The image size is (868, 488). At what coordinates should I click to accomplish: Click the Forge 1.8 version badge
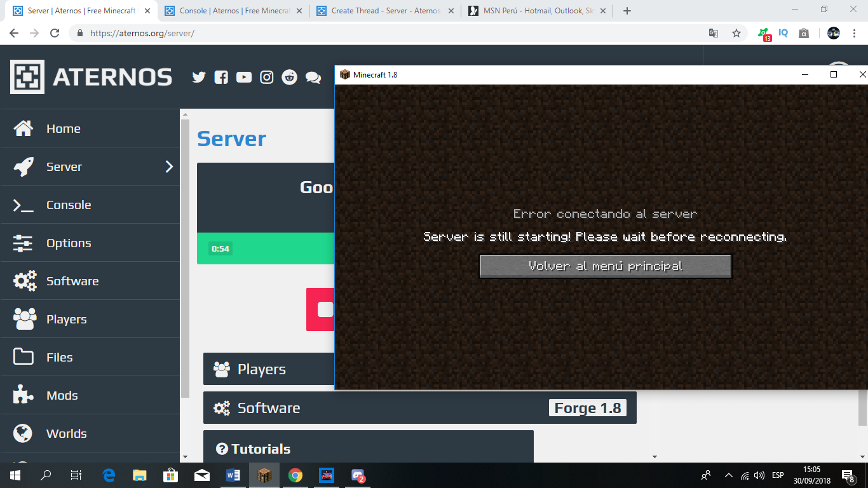tap(588, 408)
